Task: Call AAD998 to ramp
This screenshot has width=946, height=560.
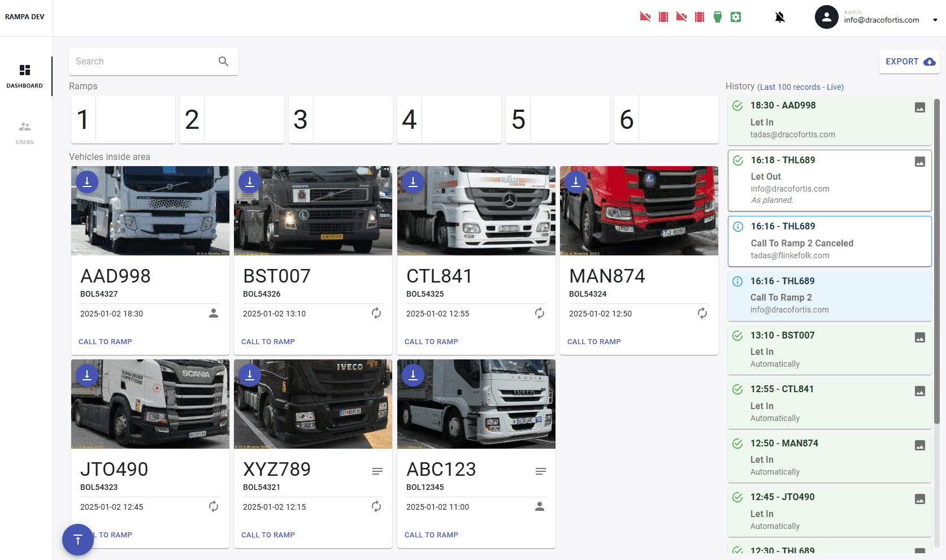Action: coord(105,342)
